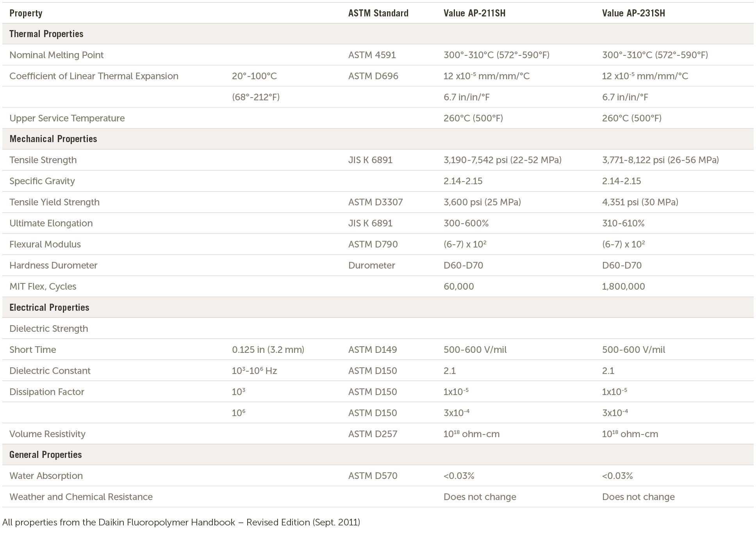
Task: Select 2.14-2.15 under AP-231SH column
Action: click(x=622, y=181)
